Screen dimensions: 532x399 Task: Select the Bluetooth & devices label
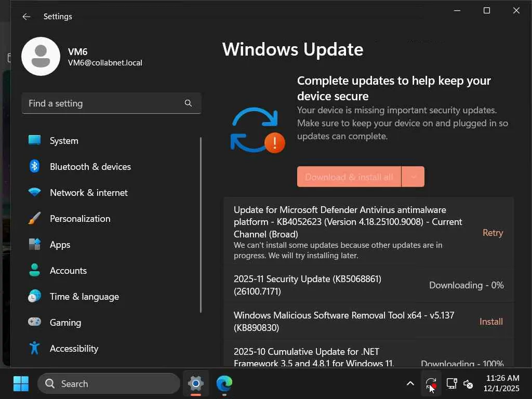click(90, 167)
